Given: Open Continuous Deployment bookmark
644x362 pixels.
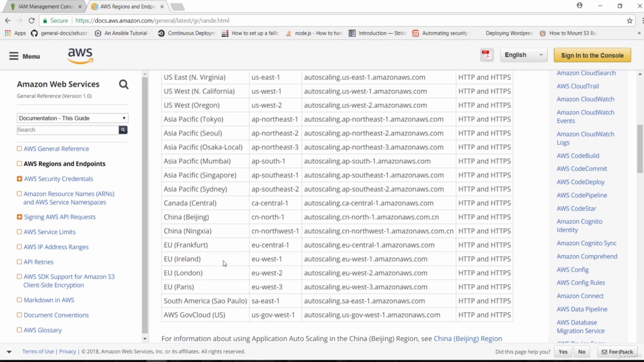Looking at the screenshot, I should coord(186,33).
